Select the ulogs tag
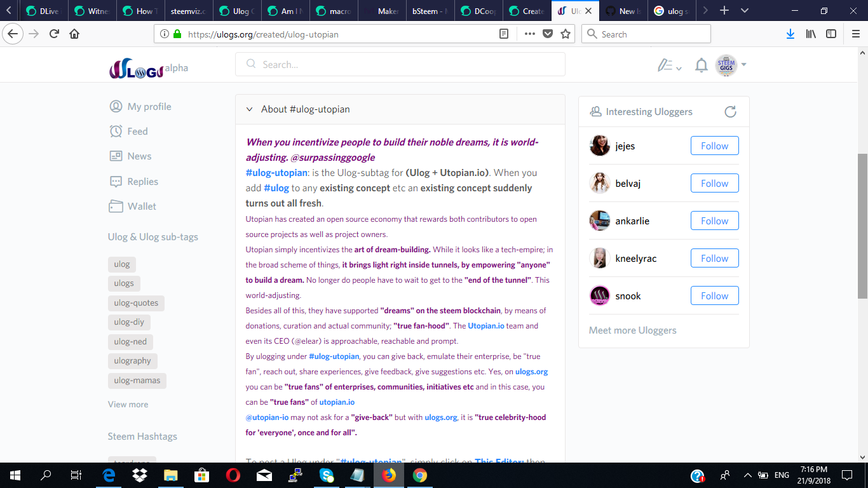This screenshot has width=868, height=488. 124,283
